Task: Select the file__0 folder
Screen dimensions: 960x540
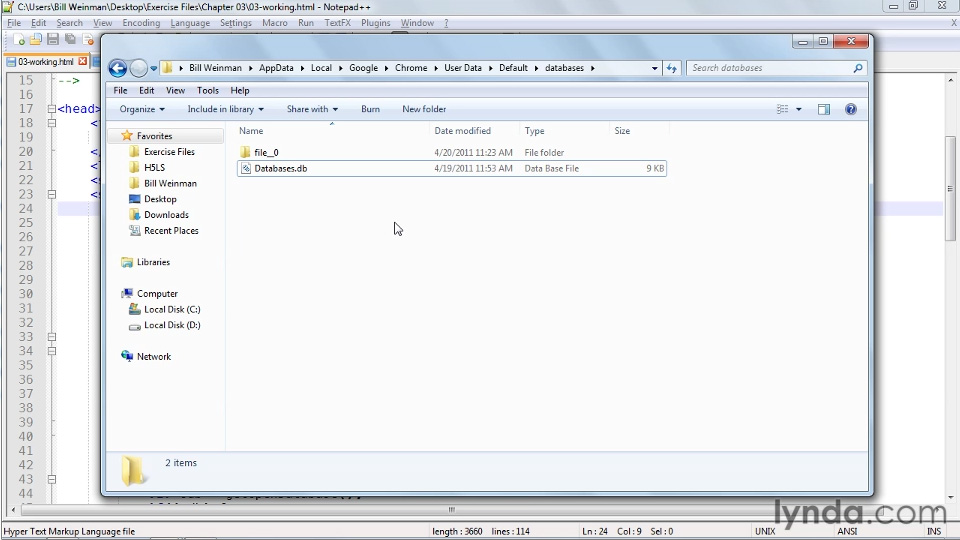Action: [266, 152]
